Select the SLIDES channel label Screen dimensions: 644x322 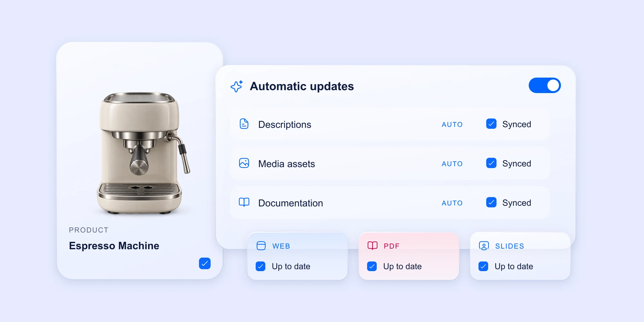510,246
